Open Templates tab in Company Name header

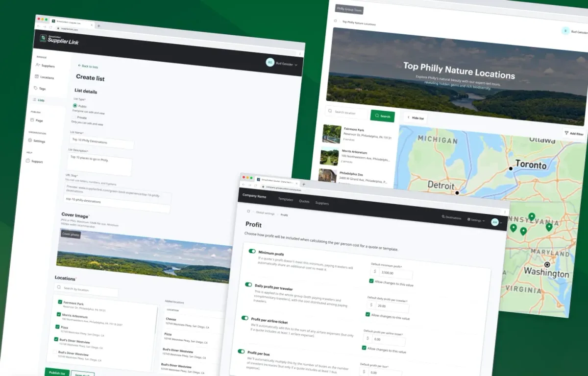pyautogui.click(x=285, y=200)
